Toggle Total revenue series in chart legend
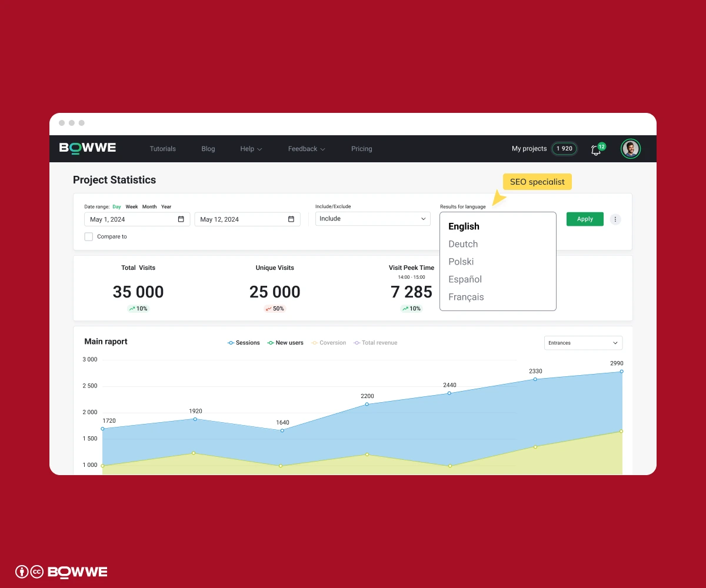The height and width of the screenshot is (588, 706). point(375,343)
